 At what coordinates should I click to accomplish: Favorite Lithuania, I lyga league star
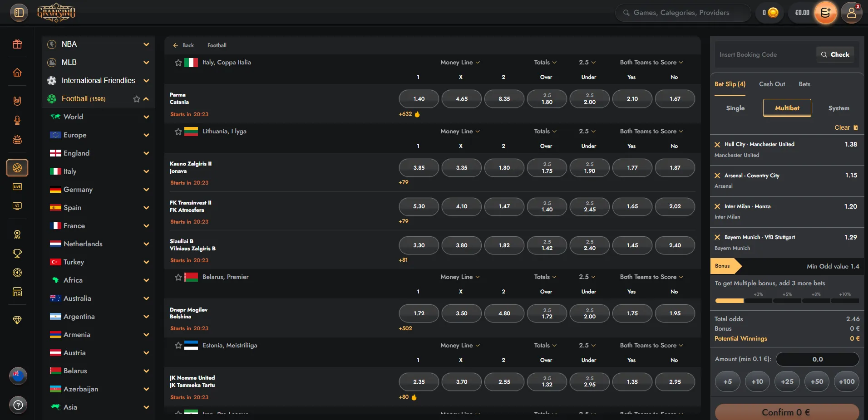178,132
